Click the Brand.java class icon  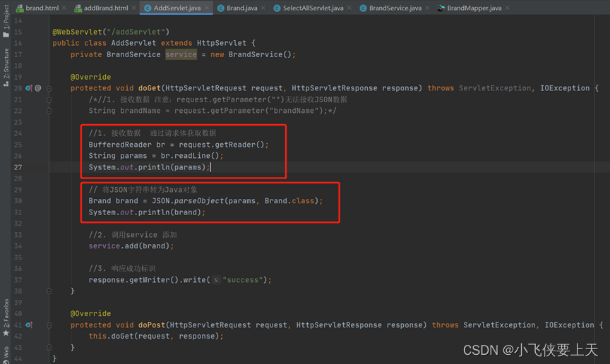(220, 8)
